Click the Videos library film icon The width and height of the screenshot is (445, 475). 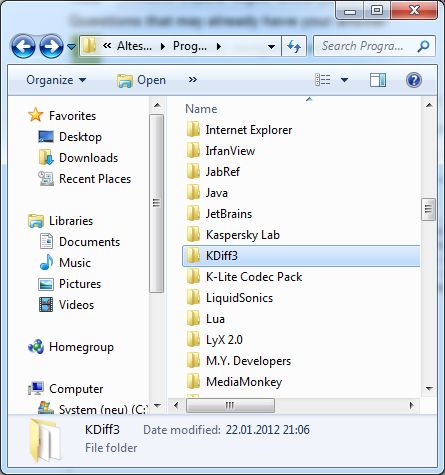tap(46, 305)
